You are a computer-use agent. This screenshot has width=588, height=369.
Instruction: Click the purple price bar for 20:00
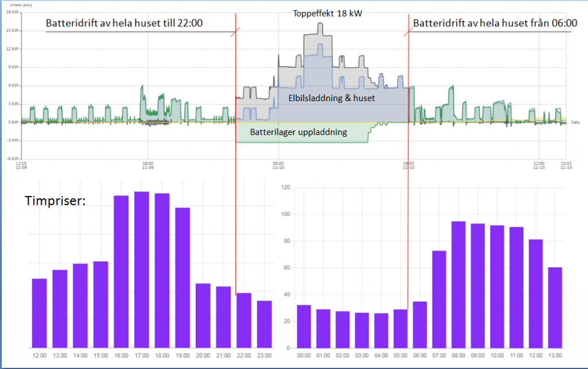[x=203, y=316]
